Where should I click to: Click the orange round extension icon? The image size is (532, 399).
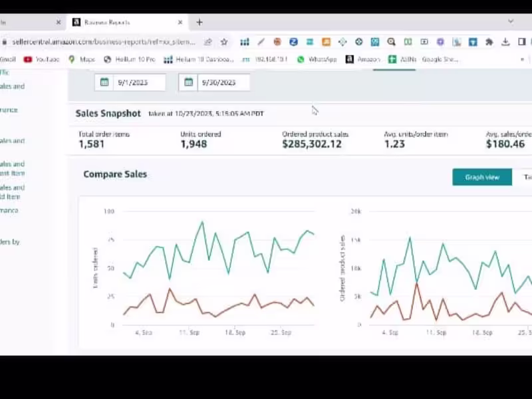(x=277, y=42)
